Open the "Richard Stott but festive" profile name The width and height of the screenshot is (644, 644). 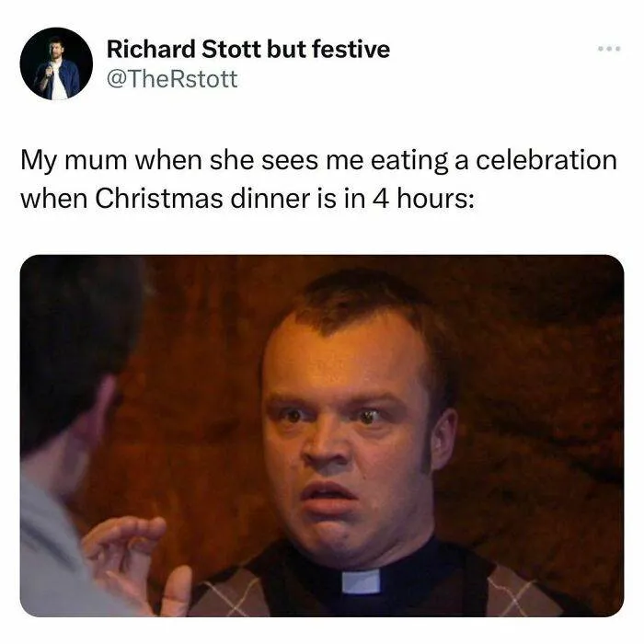point(248,50)
